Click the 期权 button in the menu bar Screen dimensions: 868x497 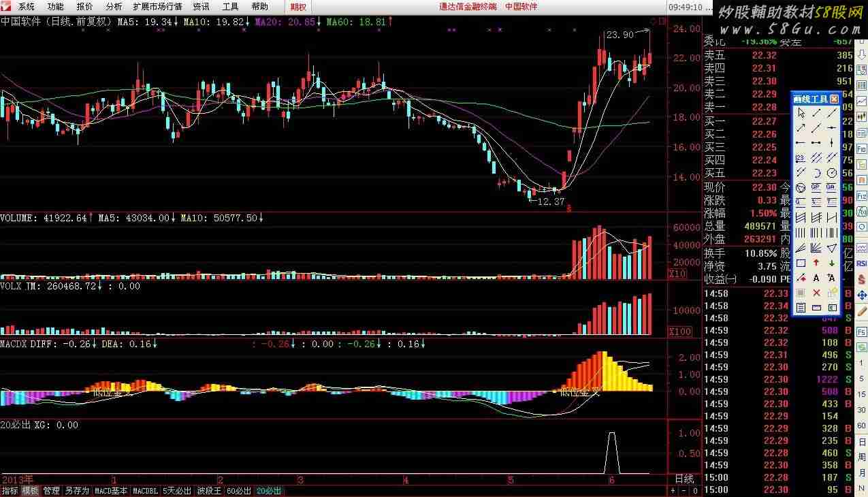(x=298, y=7)
